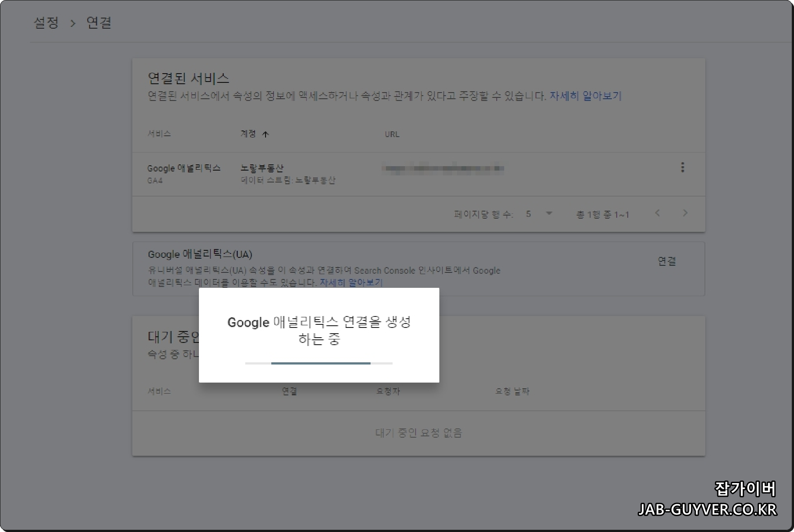Image resolution: width=794 pixels, height=532 pixels.
Task: Click the blurred URL cell
Action: [443, 168]
